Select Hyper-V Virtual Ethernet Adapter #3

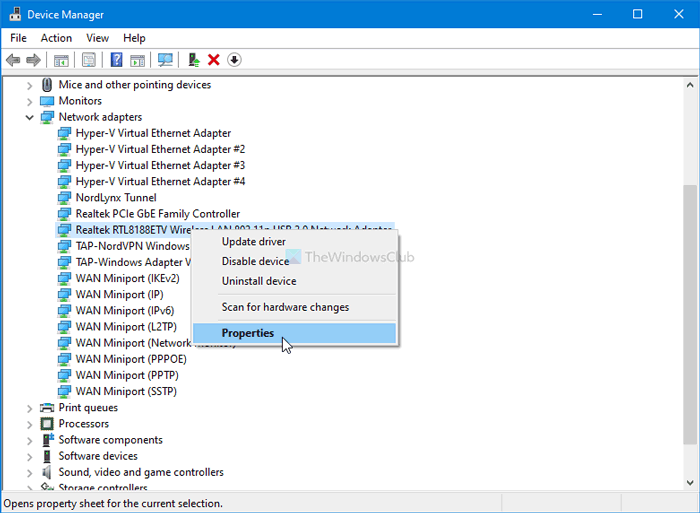[160, 165]
